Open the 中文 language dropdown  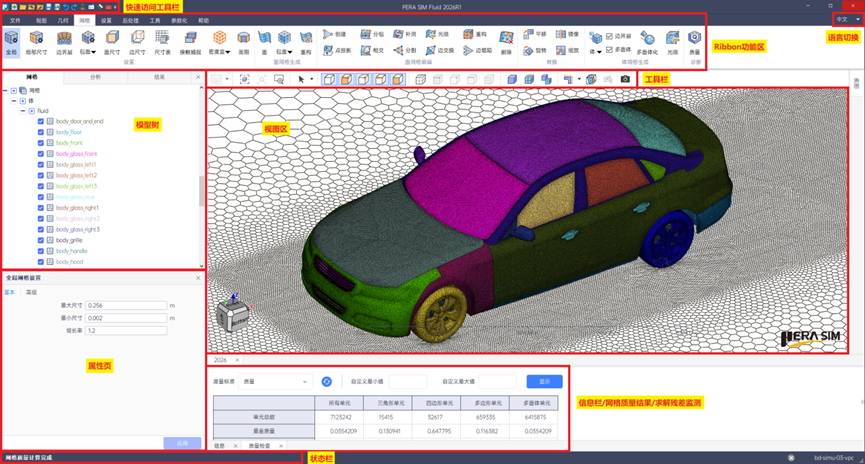pos(847,19)
